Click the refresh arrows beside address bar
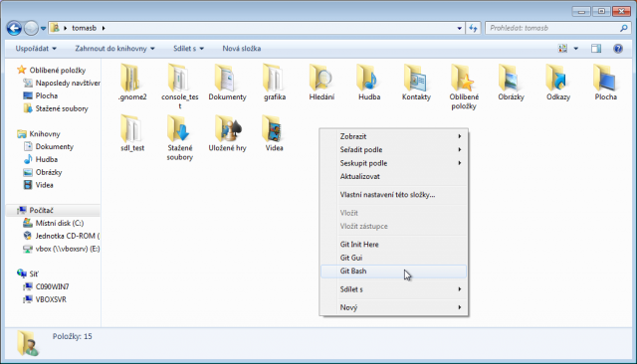637x364 pixels. pyautogui.click(x=473, y=28)
